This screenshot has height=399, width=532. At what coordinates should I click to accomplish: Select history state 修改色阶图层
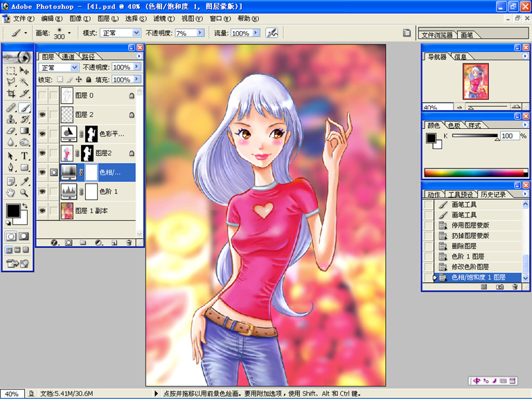(x=470, y=267)
